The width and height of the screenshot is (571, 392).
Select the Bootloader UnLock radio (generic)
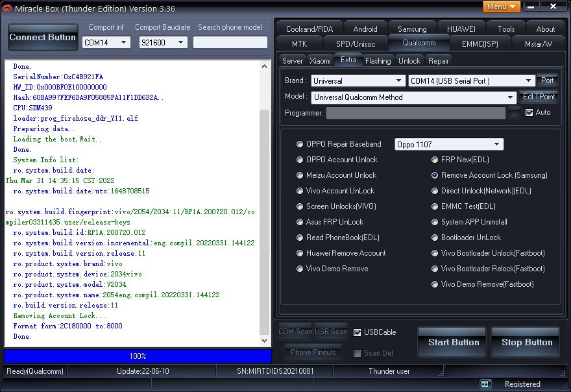tap(435, 238)
